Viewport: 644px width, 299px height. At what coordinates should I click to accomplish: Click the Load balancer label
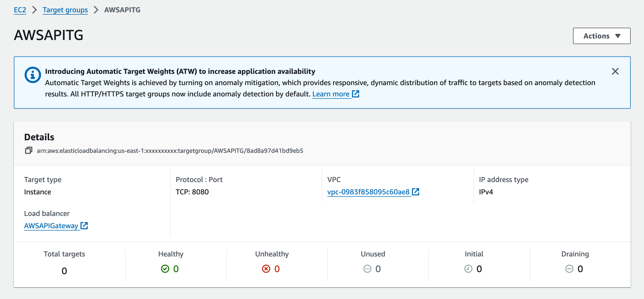coord(47,213)
